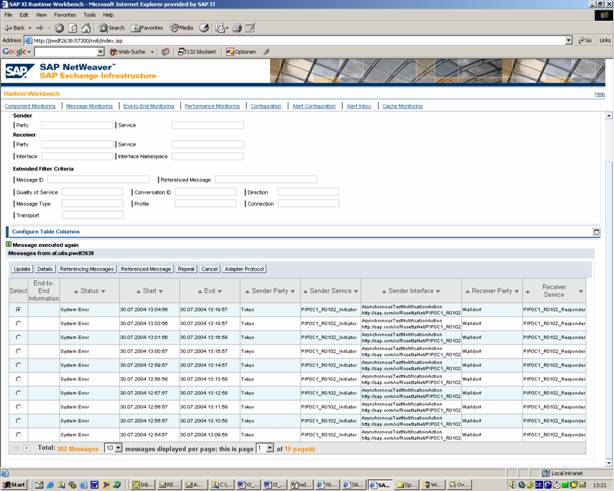Viewport: 614px width, 491px height.
Task: Select the message started 30.07.2004 12:59:57
Action: (18, 365)
